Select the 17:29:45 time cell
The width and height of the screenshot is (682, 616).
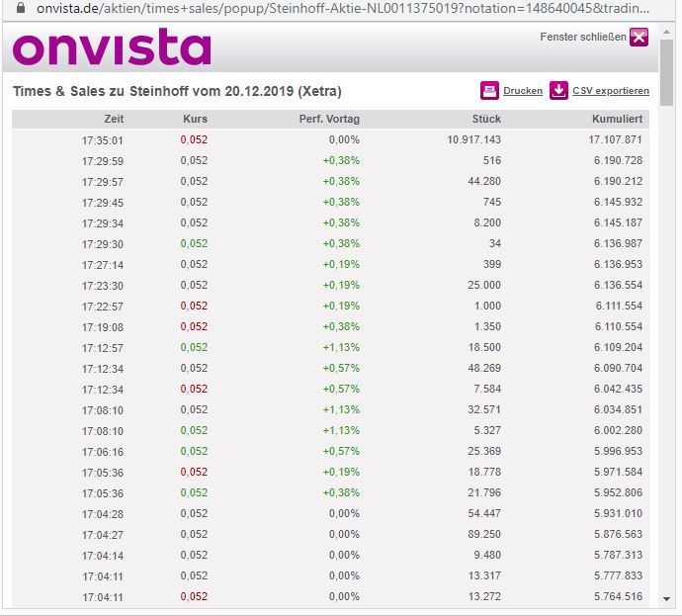point(103,203)
